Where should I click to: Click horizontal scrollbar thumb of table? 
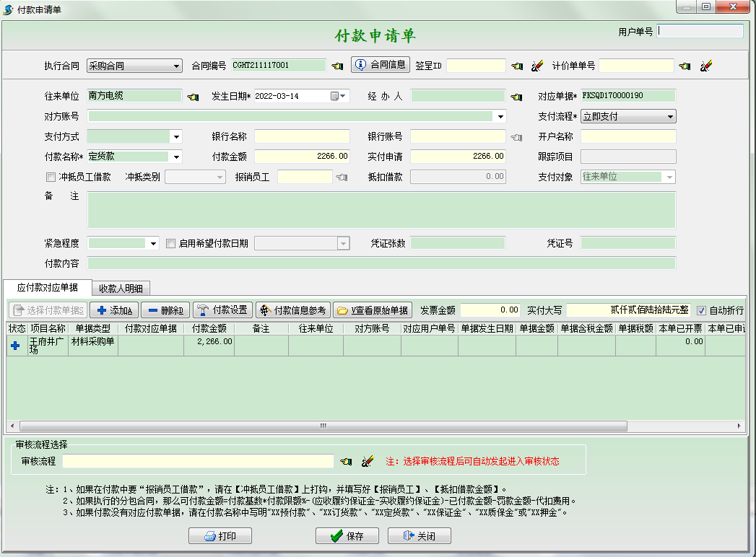tap(323, 426)
